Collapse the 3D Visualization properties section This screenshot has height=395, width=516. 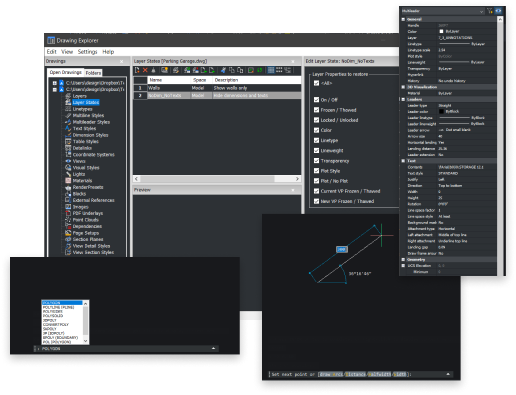(403, 87)
